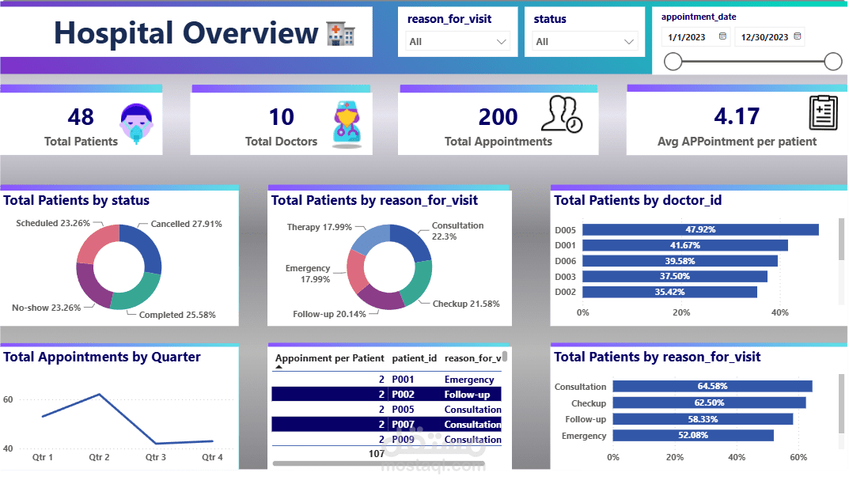Click the table's horizontal scrollbar
868x484 pixels.
379,463
